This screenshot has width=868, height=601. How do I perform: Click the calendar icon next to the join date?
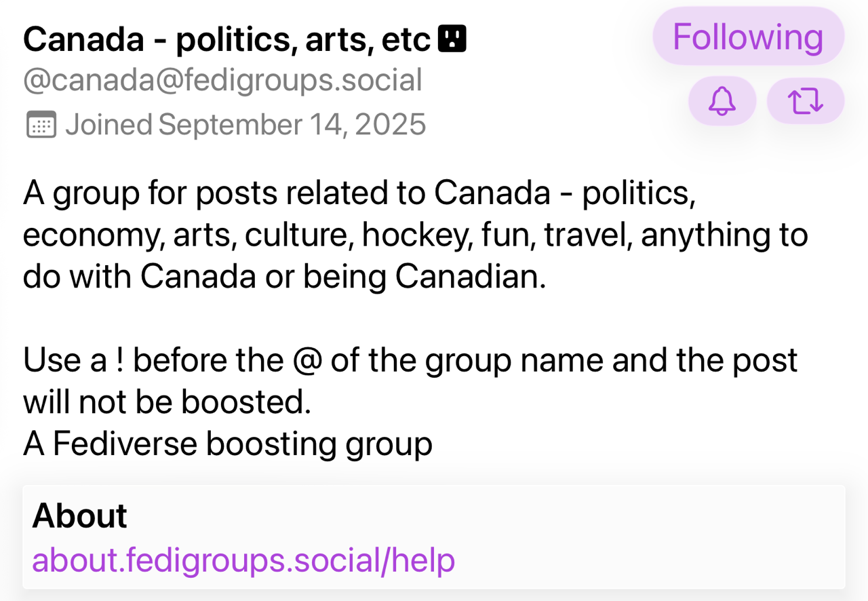pyautogui.click(x=41, y=125)
